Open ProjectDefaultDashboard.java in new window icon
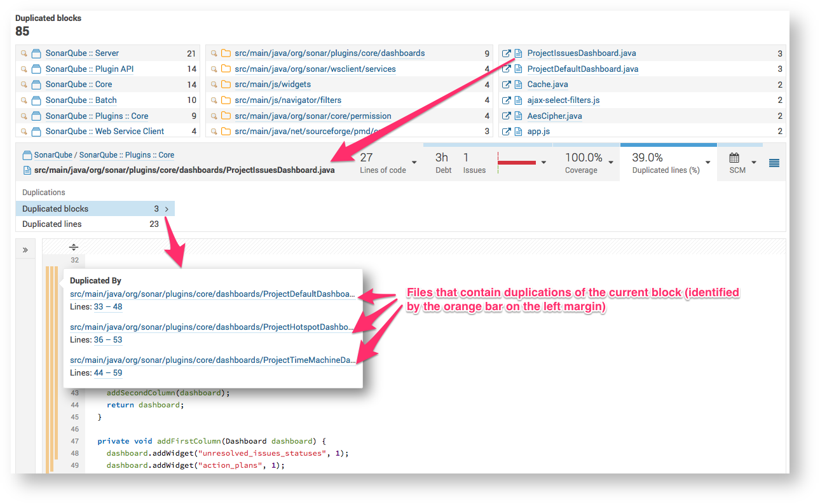The image size is (820, 504). coord(507,69)
